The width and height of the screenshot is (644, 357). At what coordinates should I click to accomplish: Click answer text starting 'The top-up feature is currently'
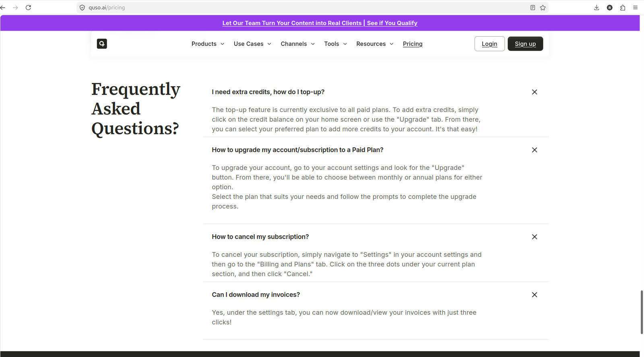[346, 120]
